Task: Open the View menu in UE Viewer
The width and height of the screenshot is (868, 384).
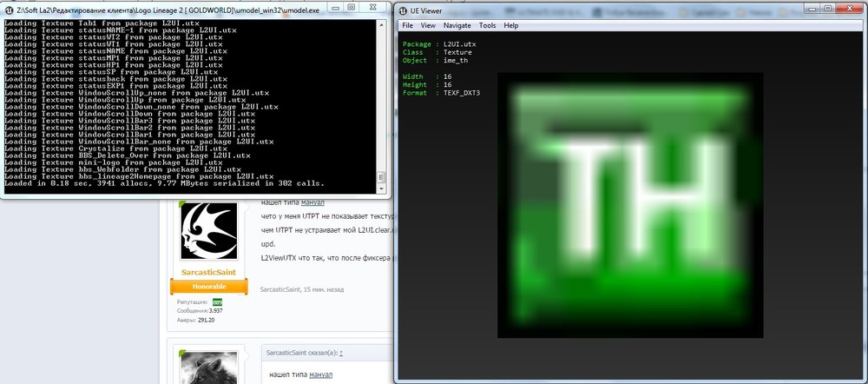Action: tap(428, 25)
